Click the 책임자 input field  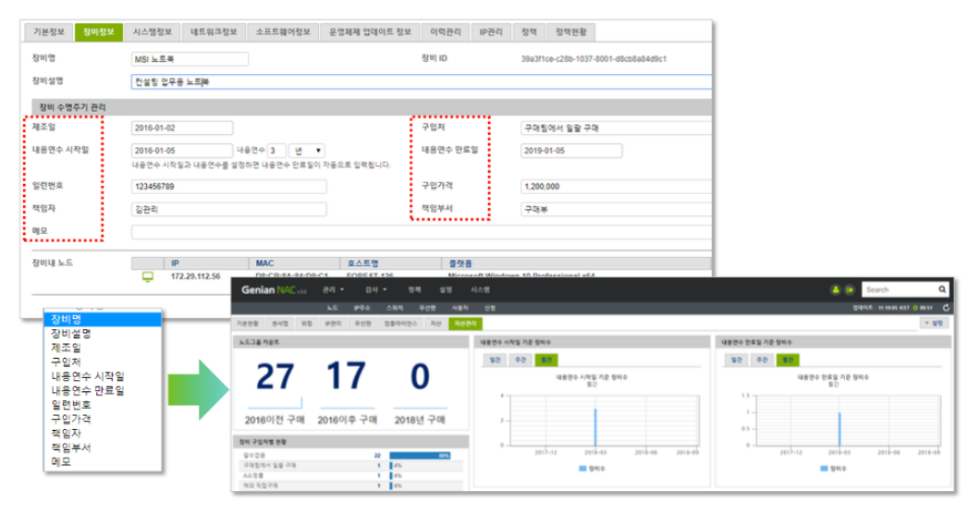[x=228, y=209]
